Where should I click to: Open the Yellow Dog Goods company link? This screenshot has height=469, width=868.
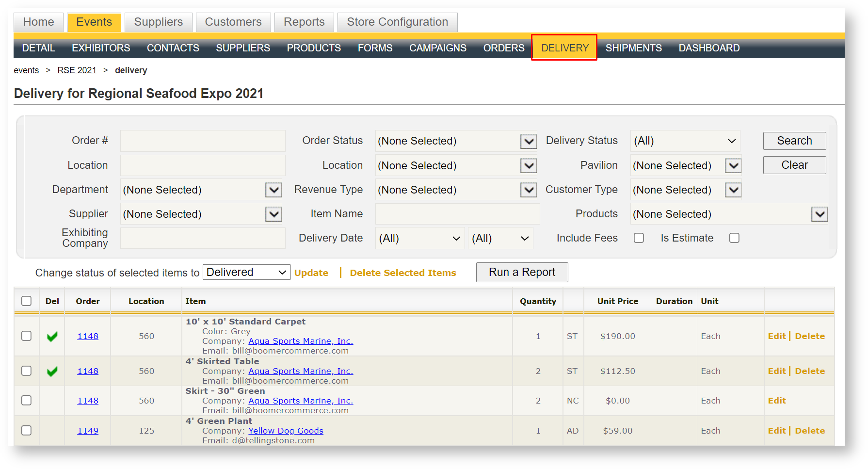[286, 431]
